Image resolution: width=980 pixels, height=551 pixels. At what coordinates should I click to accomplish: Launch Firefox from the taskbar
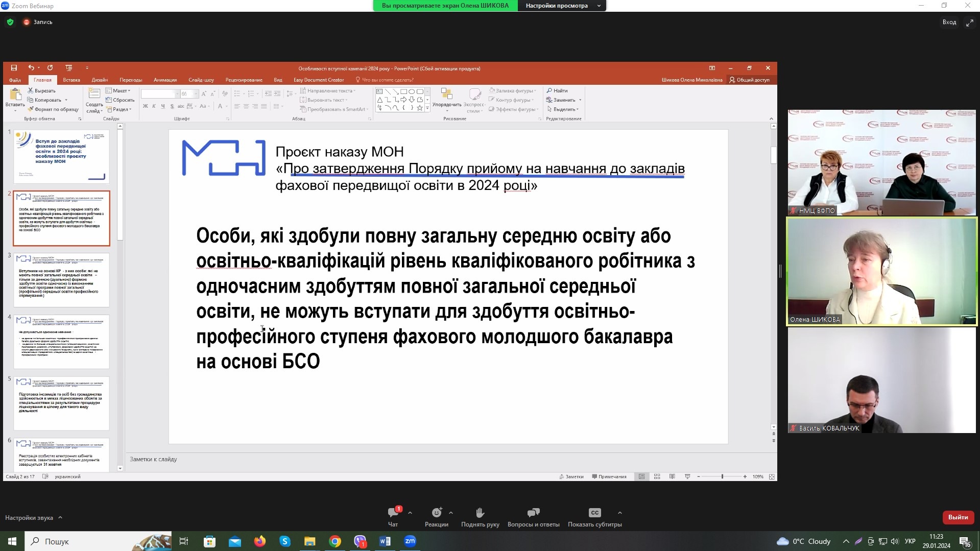[x=260, y=541]
